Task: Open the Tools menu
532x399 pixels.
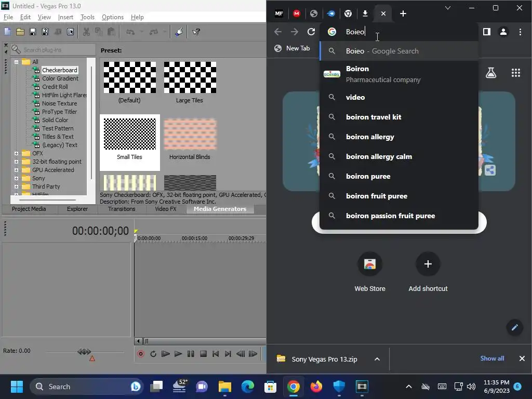Action: [x=87, y=17]
